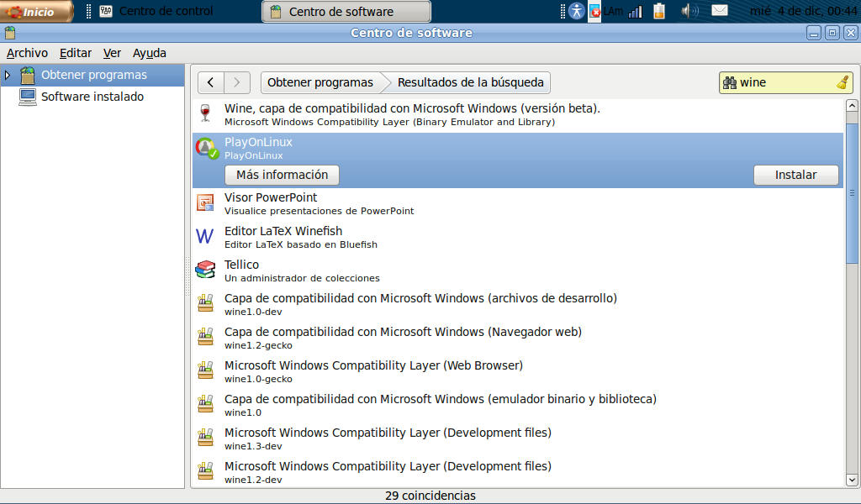Click the package icon for wine1.2-dev
This screenshot has height=504, width=861.
click(205, 470)
